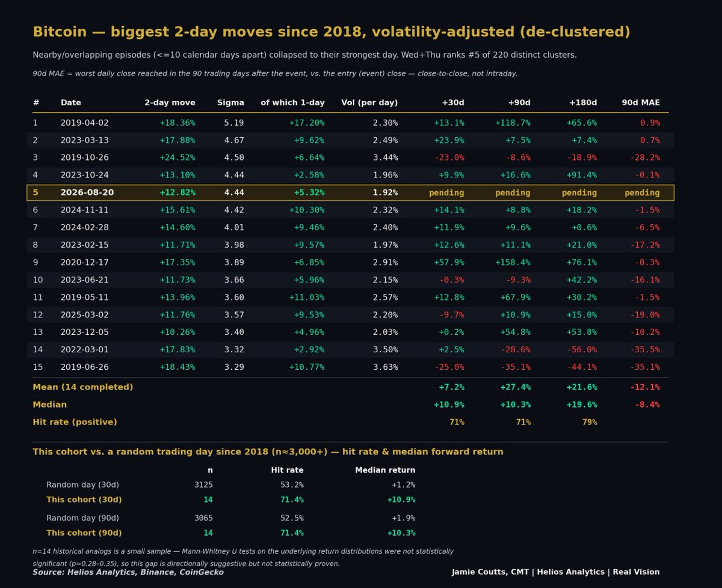The height and width of the screenshot is (588, 722).
Task: Select the '+90d' column header in main table
Action: pyautogui.click(x=519, y=103)
